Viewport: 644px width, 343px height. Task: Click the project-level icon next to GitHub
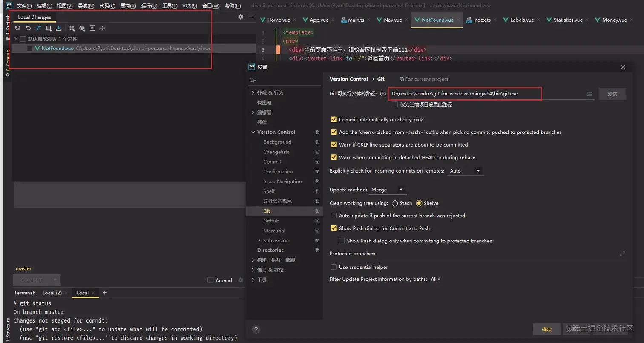click(x=317, y=221)
